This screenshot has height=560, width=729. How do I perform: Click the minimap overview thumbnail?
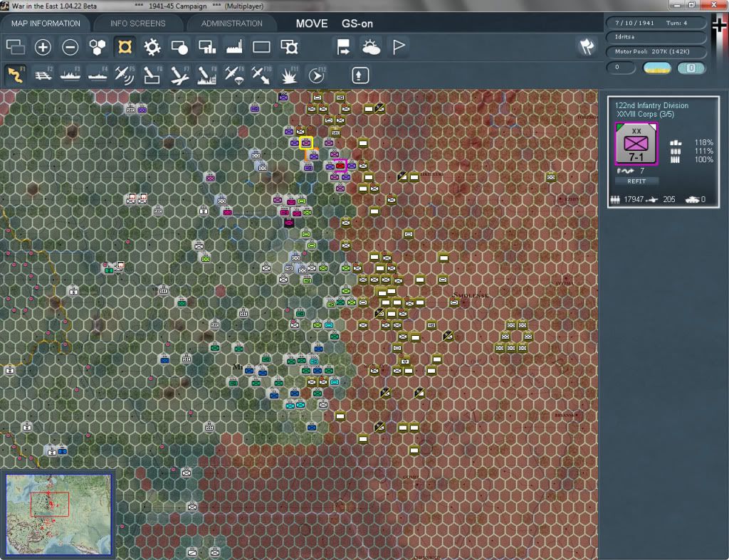[x=58, y=514]
